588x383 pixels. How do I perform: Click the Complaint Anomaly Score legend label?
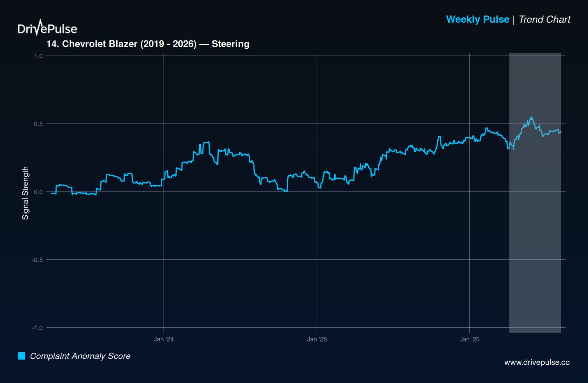tap(80, 356)
